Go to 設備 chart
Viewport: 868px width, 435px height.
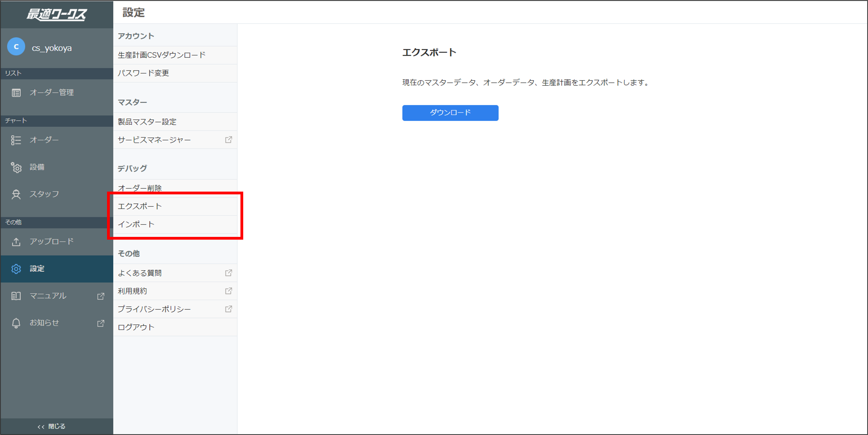pos(57,167)
